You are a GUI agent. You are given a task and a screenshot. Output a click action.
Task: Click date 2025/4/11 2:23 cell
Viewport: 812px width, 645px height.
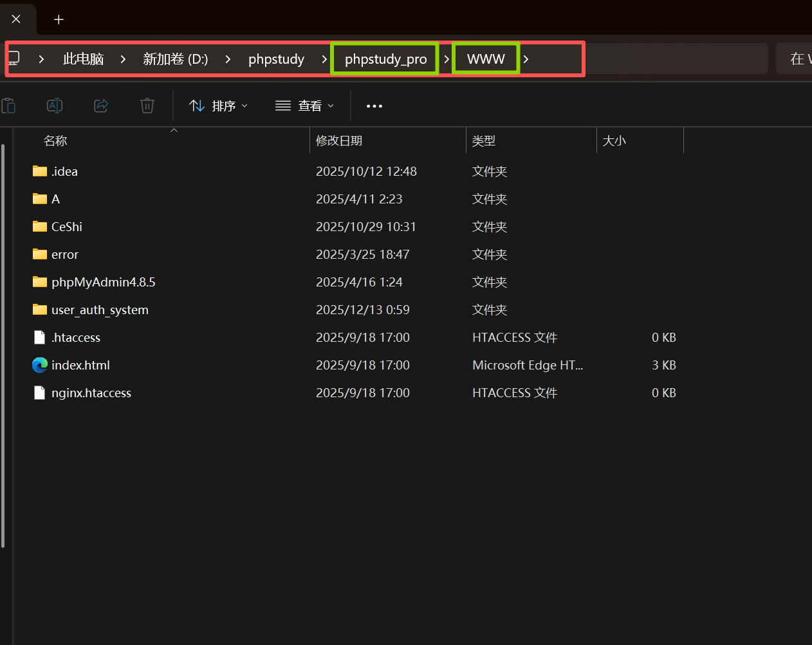(x=359, y=199)
